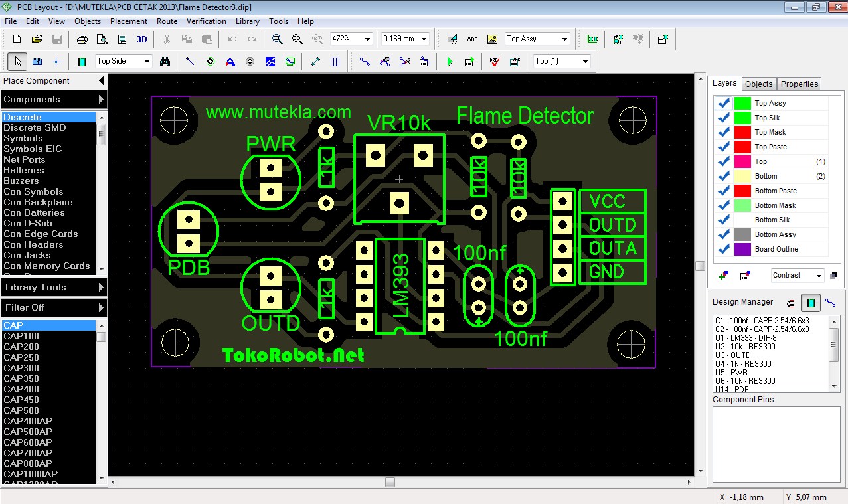Click the Library Tools panel header
Screen dimensions: 848x504
pyautogui.click(x=53, y=287)
